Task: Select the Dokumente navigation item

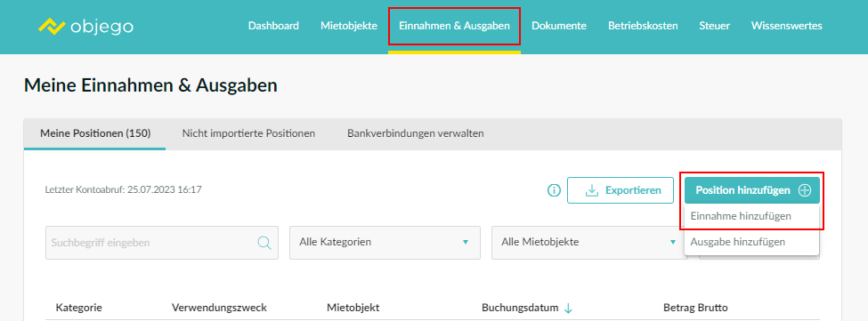Action: pos(558,26)
